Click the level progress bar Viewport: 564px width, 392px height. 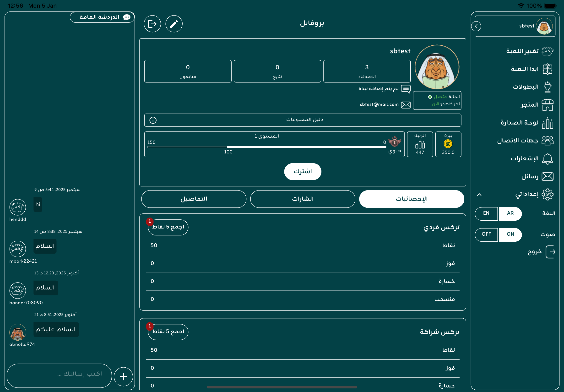(x=266, y=147)
